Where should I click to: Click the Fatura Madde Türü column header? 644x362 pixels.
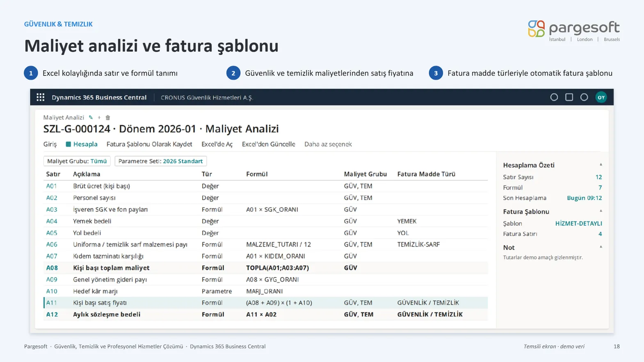point(426,174)
